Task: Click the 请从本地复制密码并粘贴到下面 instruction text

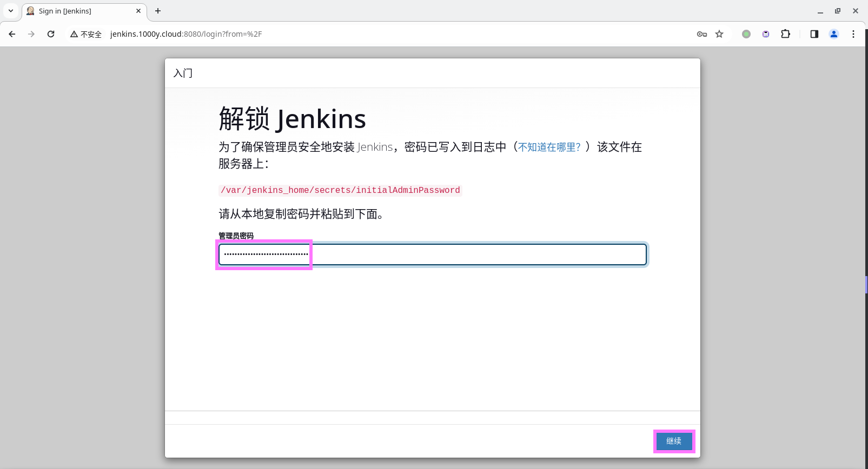Action: (301, 214)
